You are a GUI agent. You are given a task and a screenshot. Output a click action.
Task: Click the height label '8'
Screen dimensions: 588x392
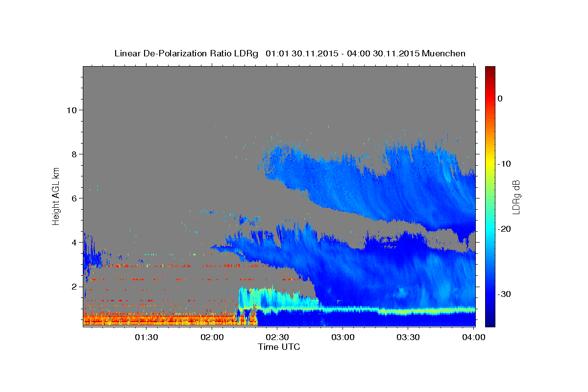[73, 154]
